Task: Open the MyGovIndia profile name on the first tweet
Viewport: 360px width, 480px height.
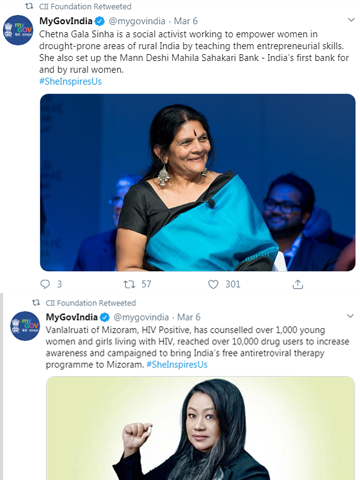Action: tap(66, 21)
